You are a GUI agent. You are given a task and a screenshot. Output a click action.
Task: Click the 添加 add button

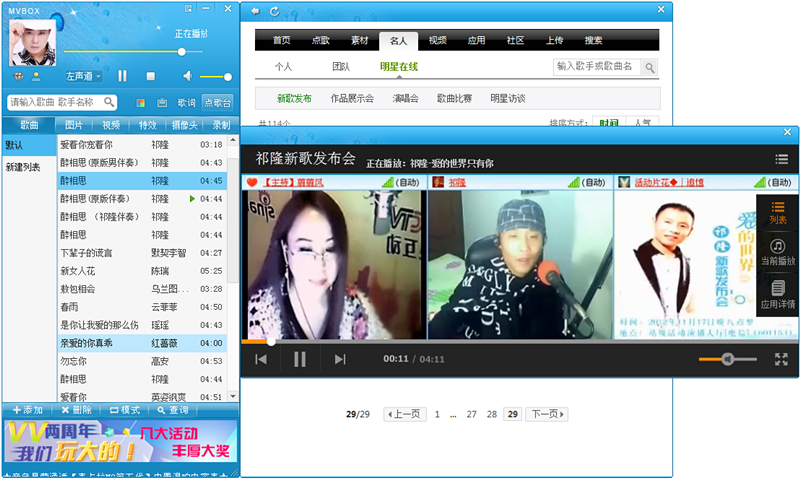(x=28, y=410)
